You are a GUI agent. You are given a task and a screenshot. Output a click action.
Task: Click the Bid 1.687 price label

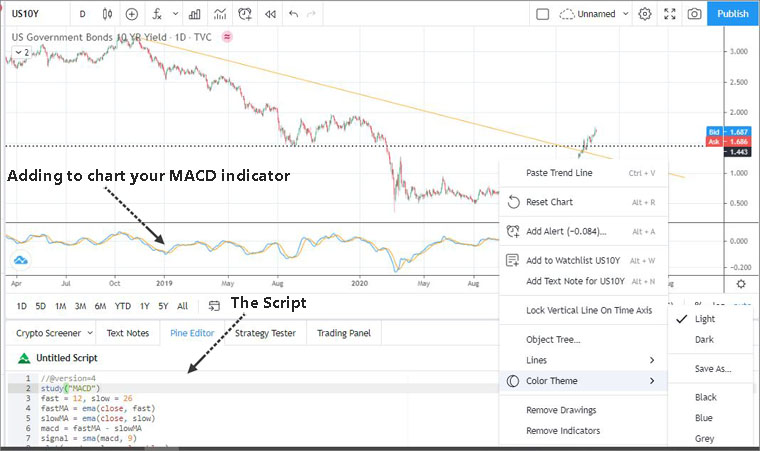pyautogui.click(x=728, y=132)
